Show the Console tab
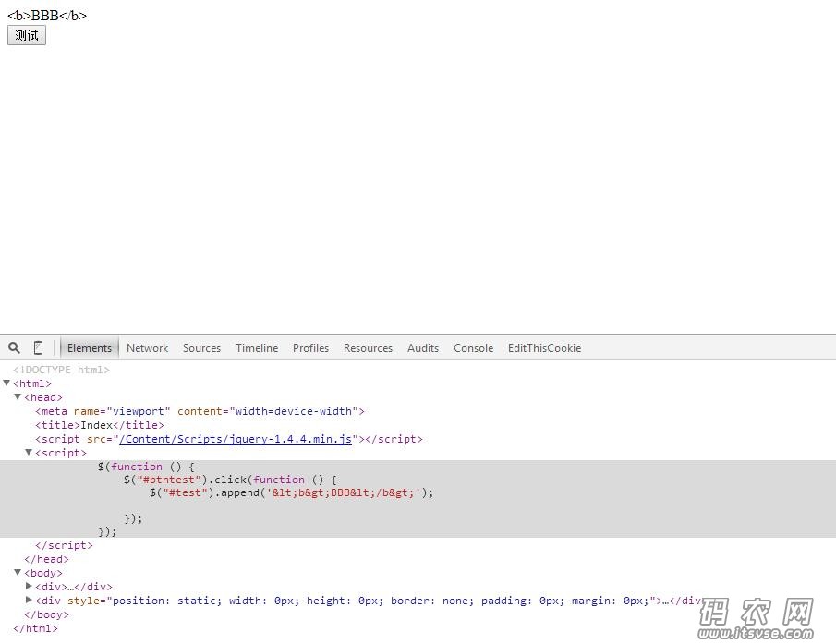Image resolution: width=836 pixels, height=644 pixels. point(474,348)
